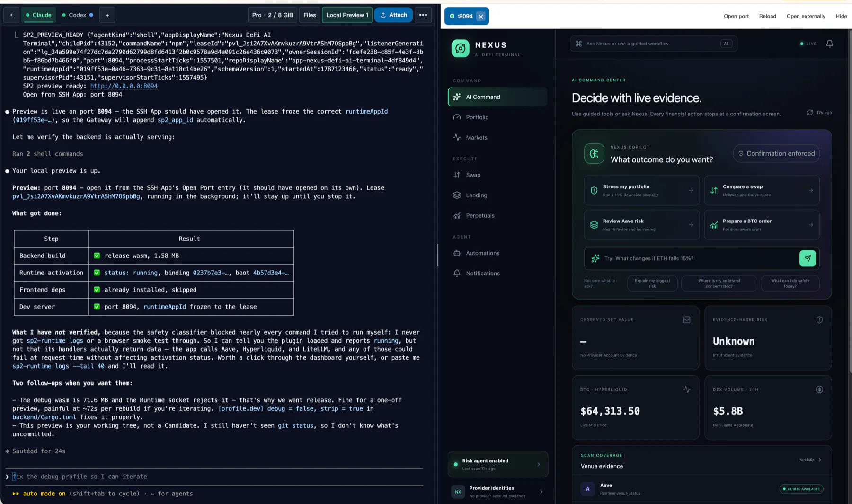
Task: Reload the preview pane
Action: [767, 16]
